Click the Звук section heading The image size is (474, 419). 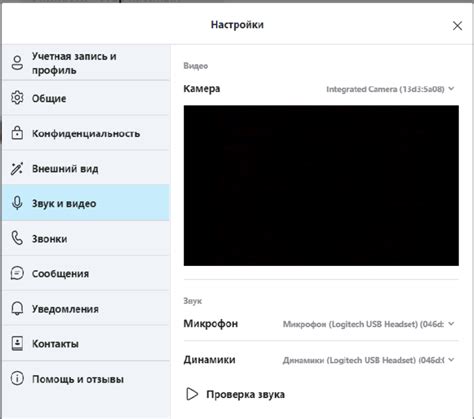193,301
